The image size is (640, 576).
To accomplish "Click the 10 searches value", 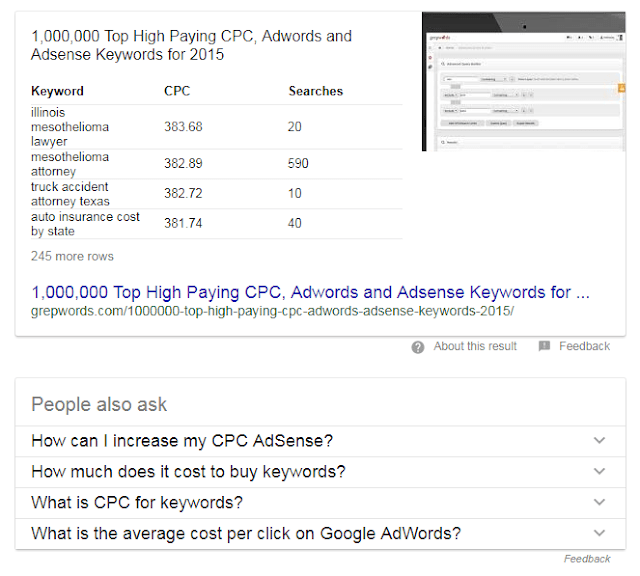I will (294, 193).
